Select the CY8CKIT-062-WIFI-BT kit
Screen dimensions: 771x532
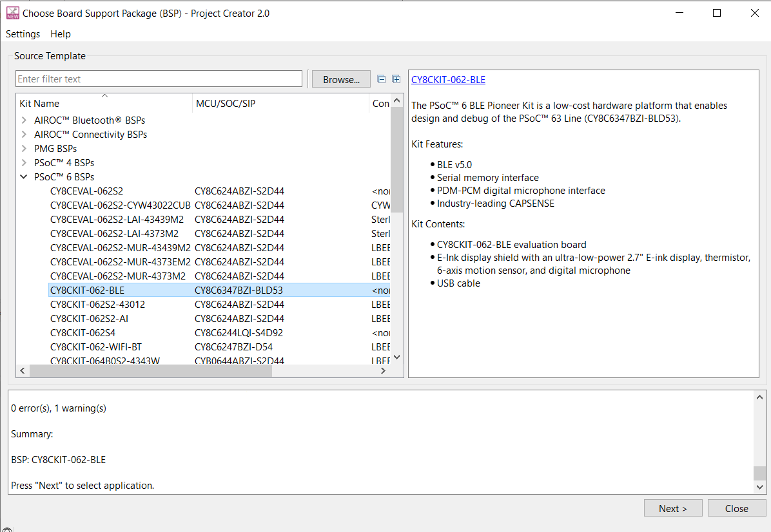pyautogui.click(x=96, y=347)
